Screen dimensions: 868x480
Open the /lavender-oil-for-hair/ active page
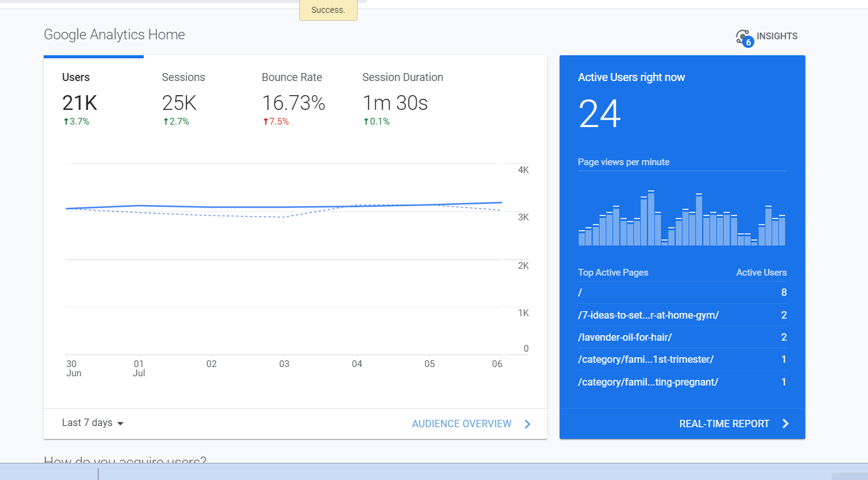click(625, 337)
